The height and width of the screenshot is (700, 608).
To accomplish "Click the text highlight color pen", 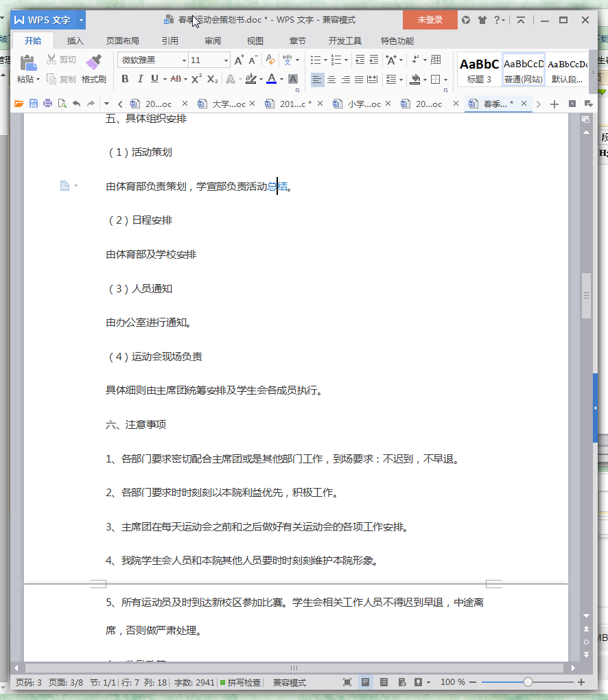I will 251,79.
